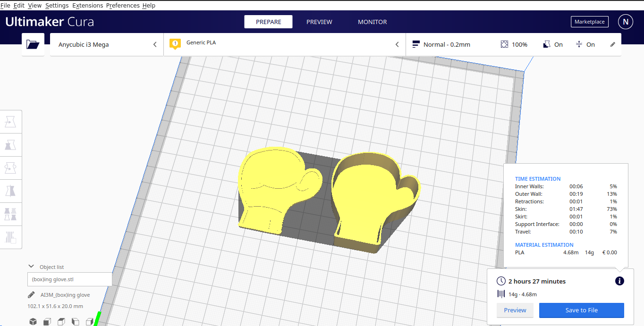Open the Settings menu
The width and height of the screenshot is (644, 326).
(57, 5)
